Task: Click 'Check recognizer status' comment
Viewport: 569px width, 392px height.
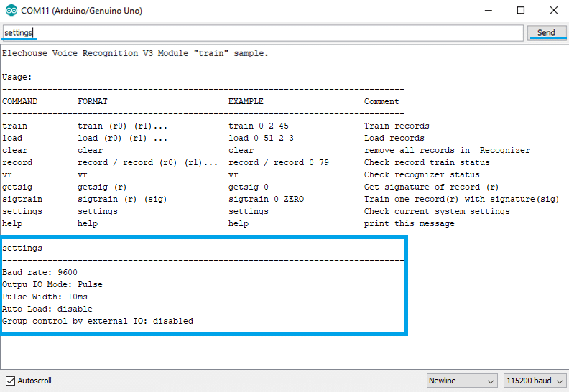Action: 422,174
